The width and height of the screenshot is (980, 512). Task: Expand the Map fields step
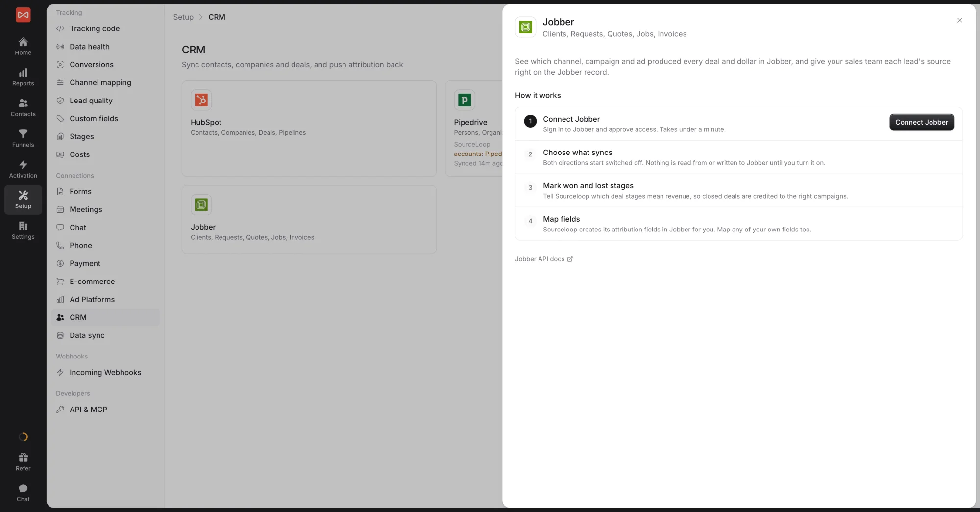click(738, 224)
